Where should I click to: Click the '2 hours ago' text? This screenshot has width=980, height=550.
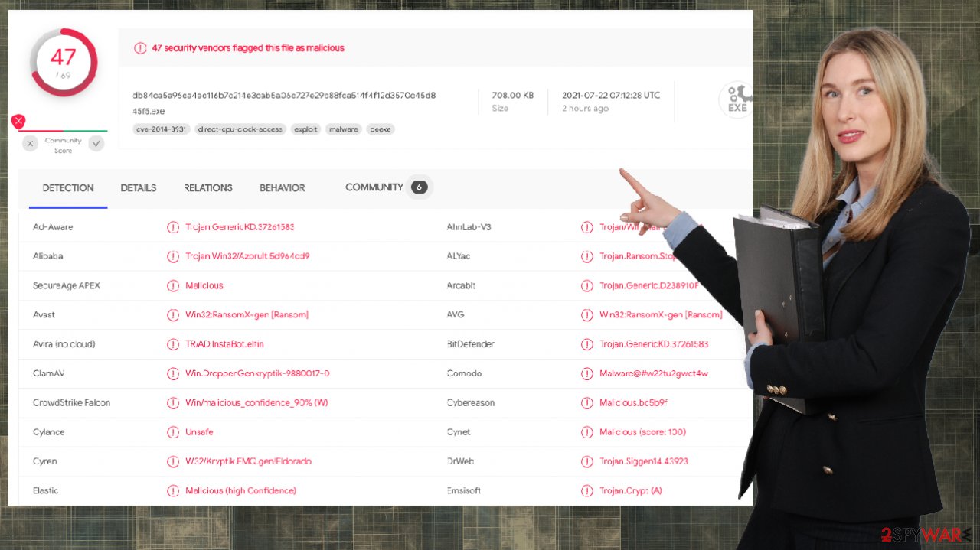[585, 109]
